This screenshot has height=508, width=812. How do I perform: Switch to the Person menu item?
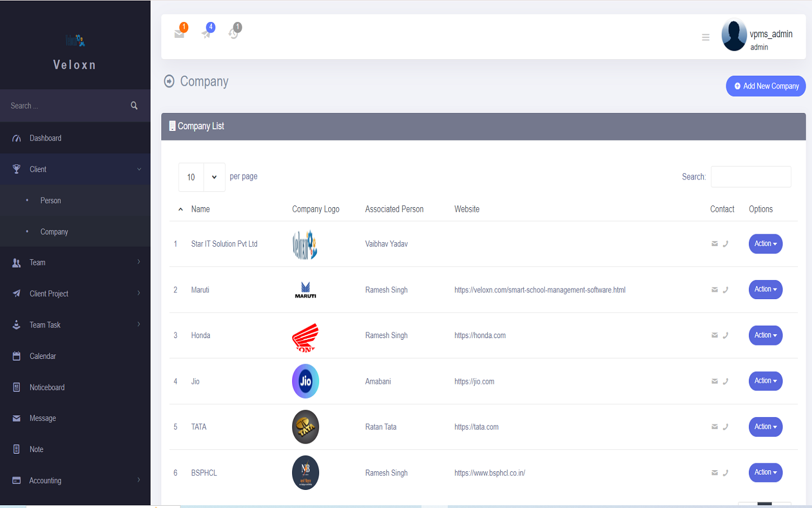point(50,200)
